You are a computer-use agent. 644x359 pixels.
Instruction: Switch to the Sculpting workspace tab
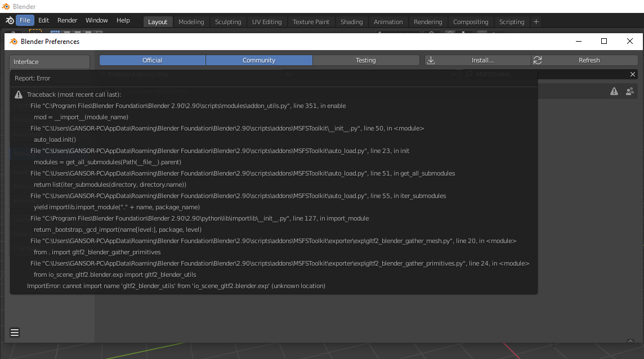pos(228,22)
